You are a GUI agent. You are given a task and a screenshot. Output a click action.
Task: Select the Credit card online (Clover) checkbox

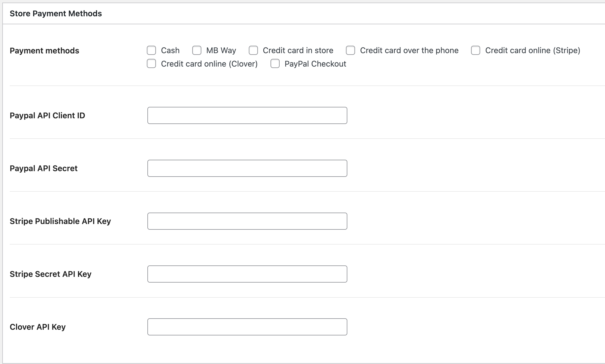(x=151, y=64)
